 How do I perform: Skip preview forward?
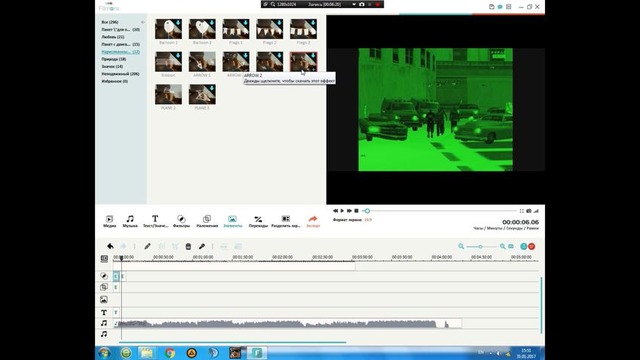[x=349, y=211]
